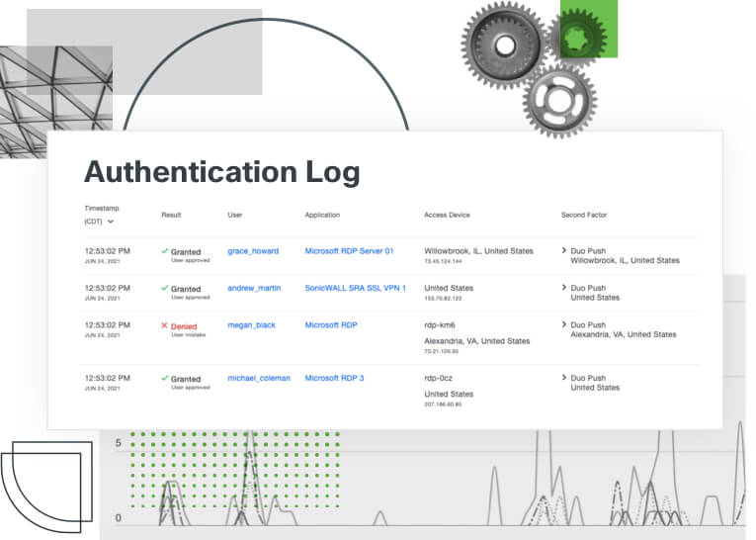Select the 12:53:02 PM timestamp for grace_howard
The width and height of the screenshot is (756, 540).
click(108, 251)
